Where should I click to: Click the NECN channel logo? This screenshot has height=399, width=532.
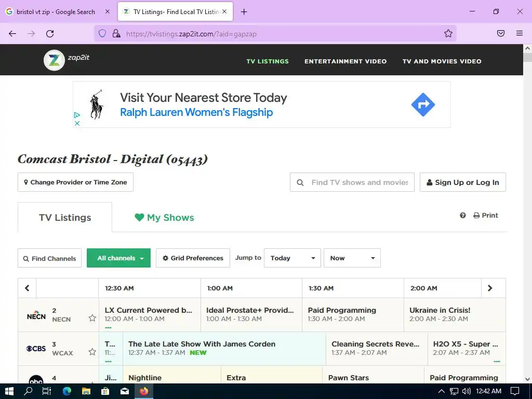[36, 315]
